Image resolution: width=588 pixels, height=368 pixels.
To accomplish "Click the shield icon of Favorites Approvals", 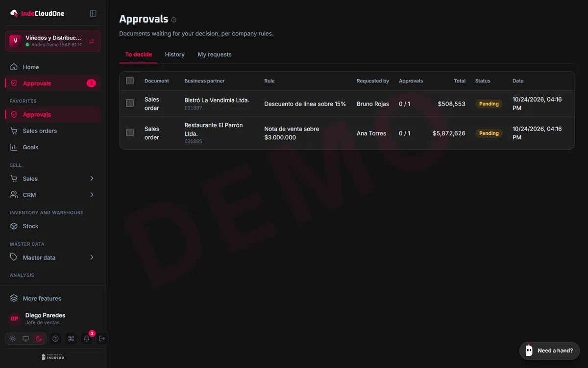I will tap(14, 114).
